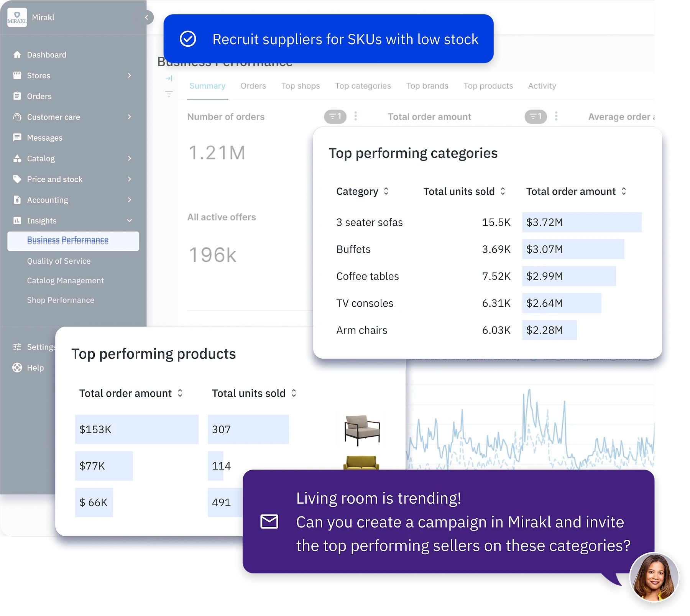Open the Total order amount three-dot menu
This screenshot has height=616, width=690.
(x=556, y=116)
